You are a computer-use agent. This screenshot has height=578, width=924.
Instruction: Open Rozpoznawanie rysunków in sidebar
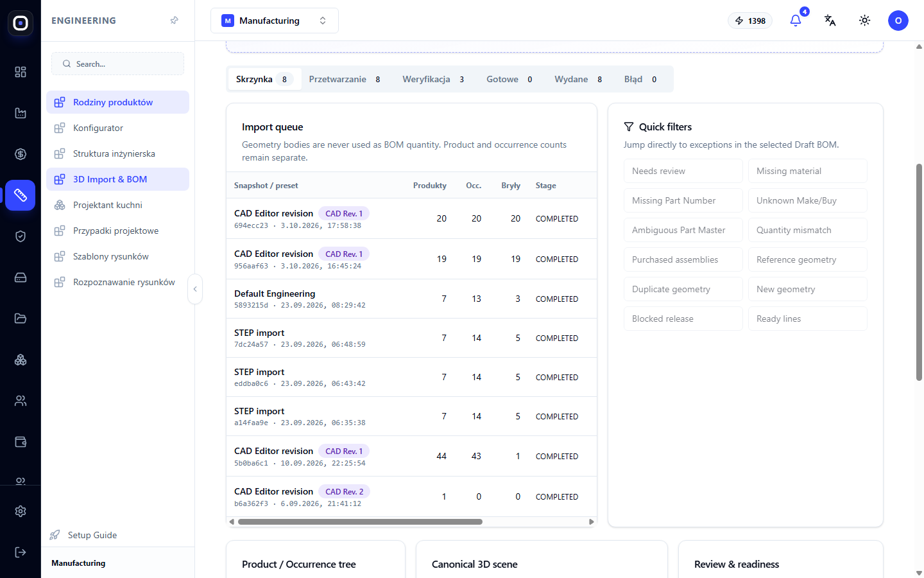tap(117, 282)
